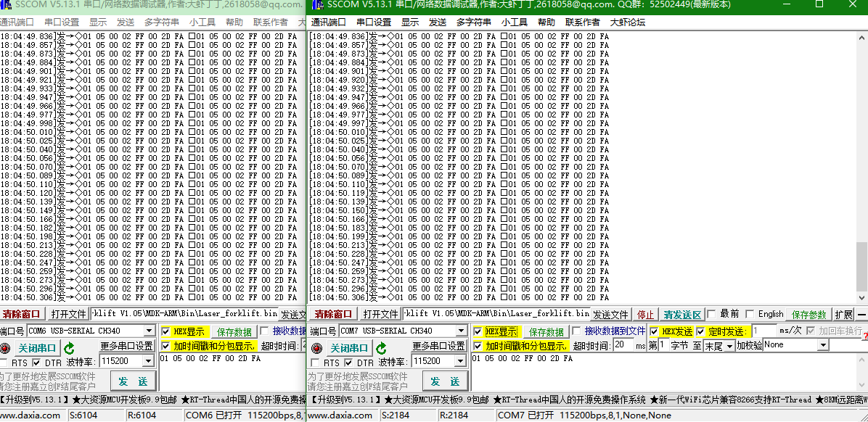Click 保存参数 to save parameters

[807, 315]
